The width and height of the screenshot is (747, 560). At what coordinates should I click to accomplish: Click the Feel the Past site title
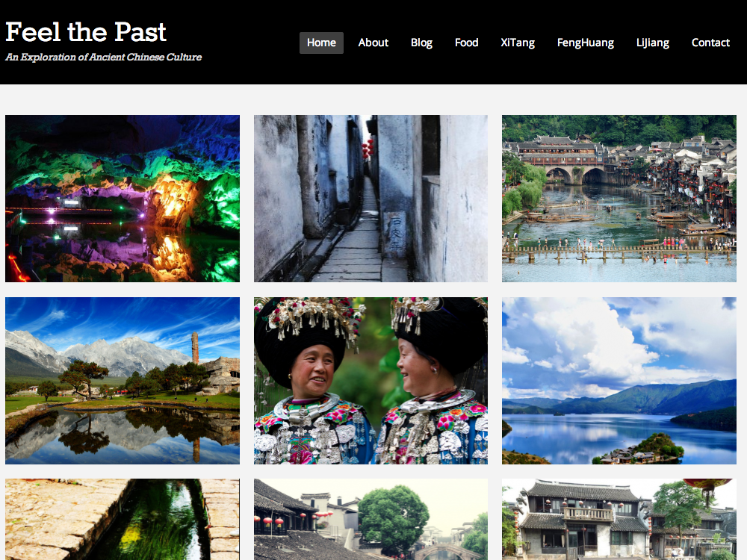point(86,32)
